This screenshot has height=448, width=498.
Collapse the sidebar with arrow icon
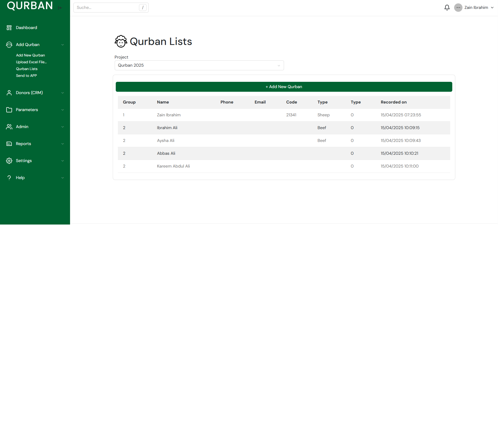click(x=60, y=8)
